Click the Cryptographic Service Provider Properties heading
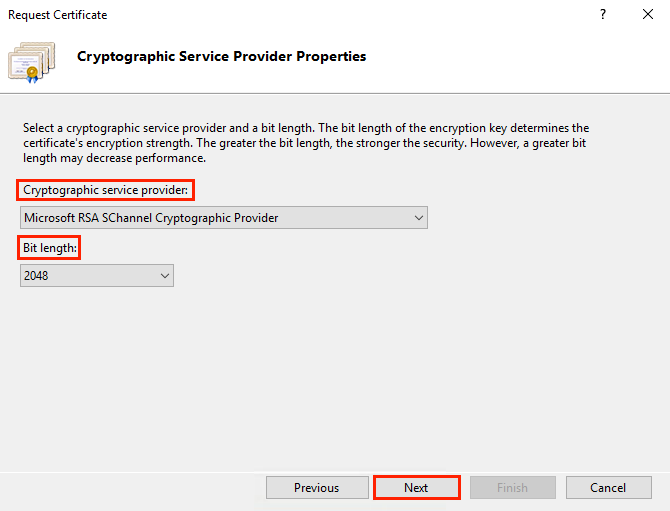Viewport: 670px width, 511px height. 221,57
